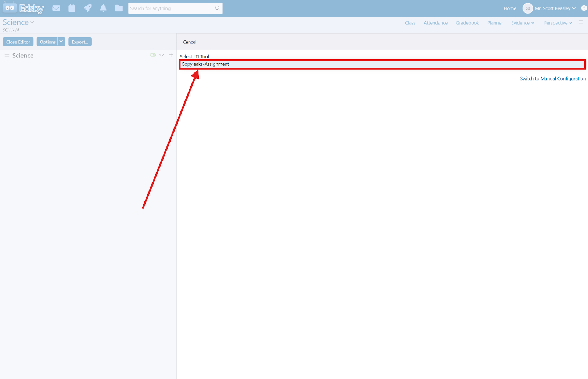Click the Close Editor button
Viewport: 588px width, 379px height.
pos(18,42)
